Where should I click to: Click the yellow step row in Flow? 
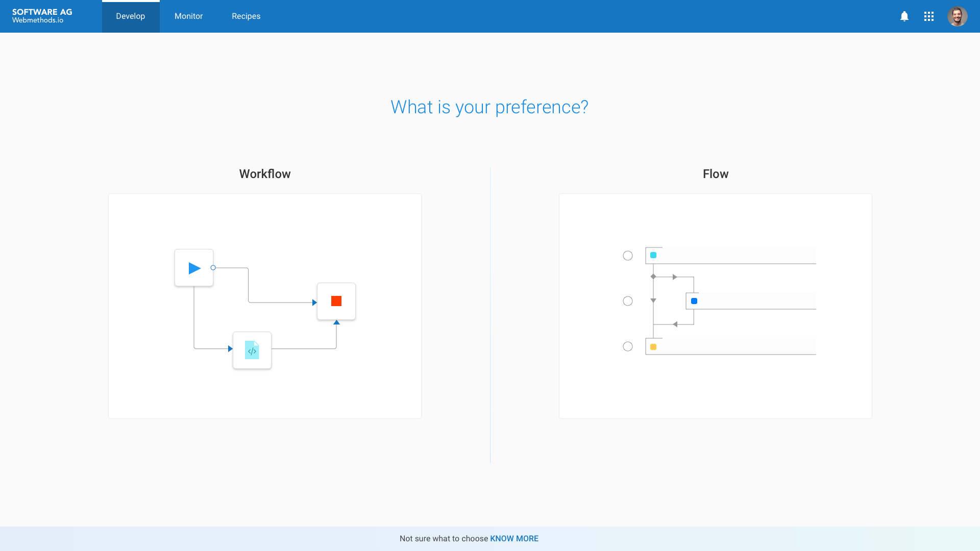point(731,346)
